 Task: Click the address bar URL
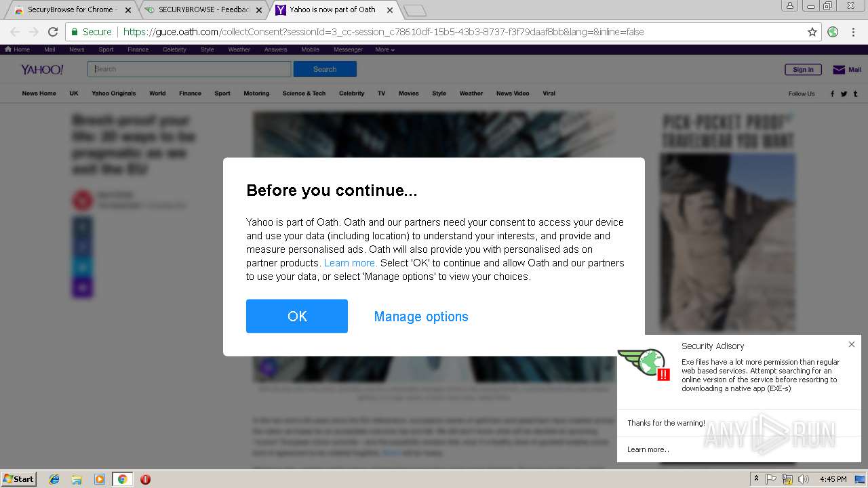(x=383, y=32)
